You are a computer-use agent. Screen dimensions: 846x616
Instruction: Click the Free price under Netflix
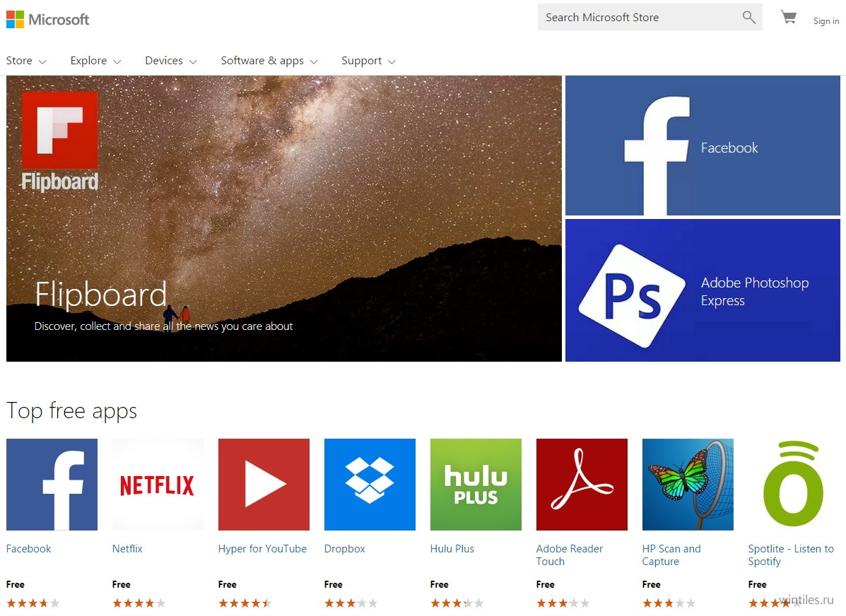pos(122,584)
